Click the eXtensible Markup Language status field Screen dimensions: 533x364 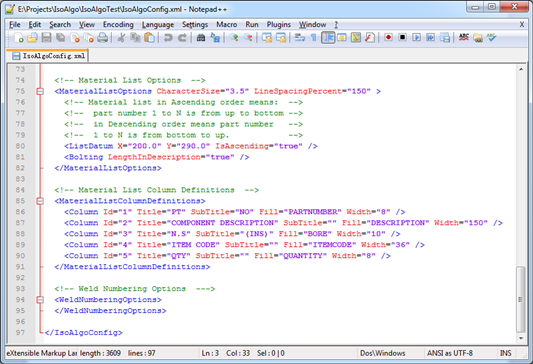(x=42, y=353)
